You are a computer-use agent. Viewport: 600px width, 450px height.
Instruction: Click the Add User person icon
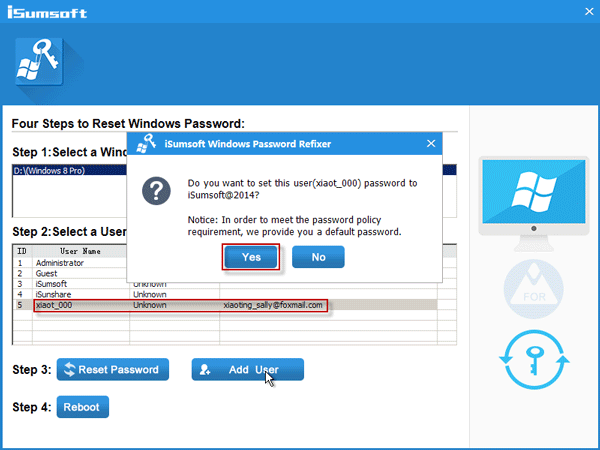point(205,369)
